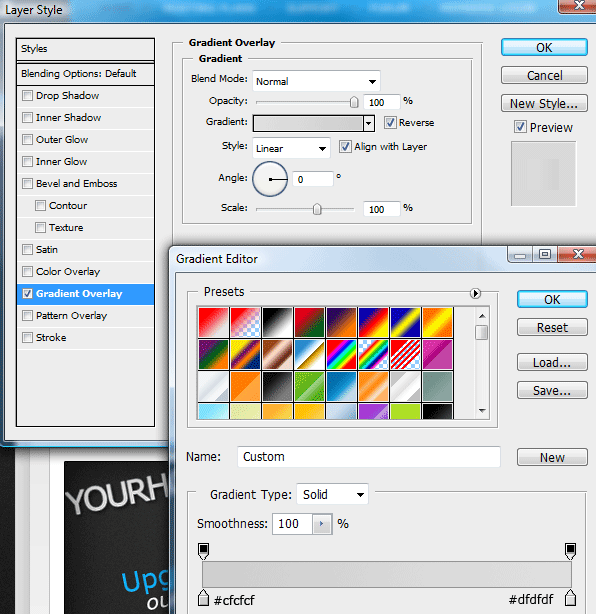This screenshot has height=614, width=596.
Task: Click the left color stop labeled #cfcfcf
Action: 203,598
